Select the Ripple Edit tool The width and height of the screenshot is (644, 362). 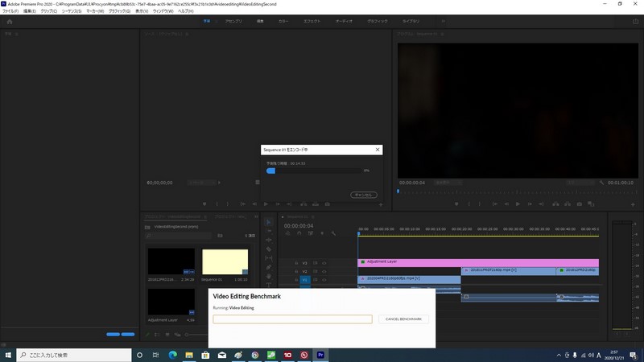269,240
